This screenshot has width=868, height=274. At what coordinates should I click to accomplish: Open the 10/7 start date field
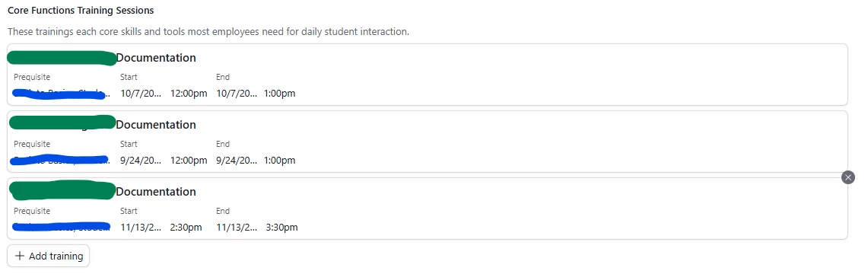141,93
